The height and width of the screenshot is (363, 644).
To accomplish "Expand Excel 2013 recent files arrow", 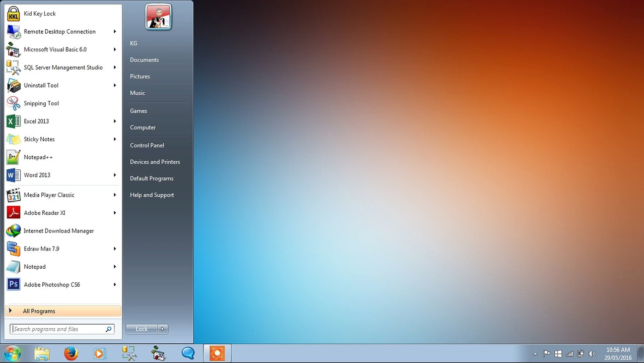I will coord(115,121).
